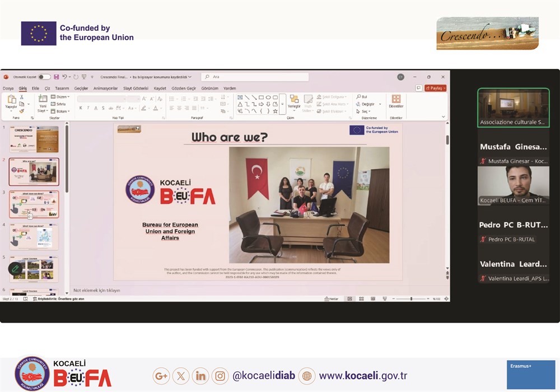Select the slide 3 thumbnail
Viewport: 560px width, 392px height.
pos(34,204)
